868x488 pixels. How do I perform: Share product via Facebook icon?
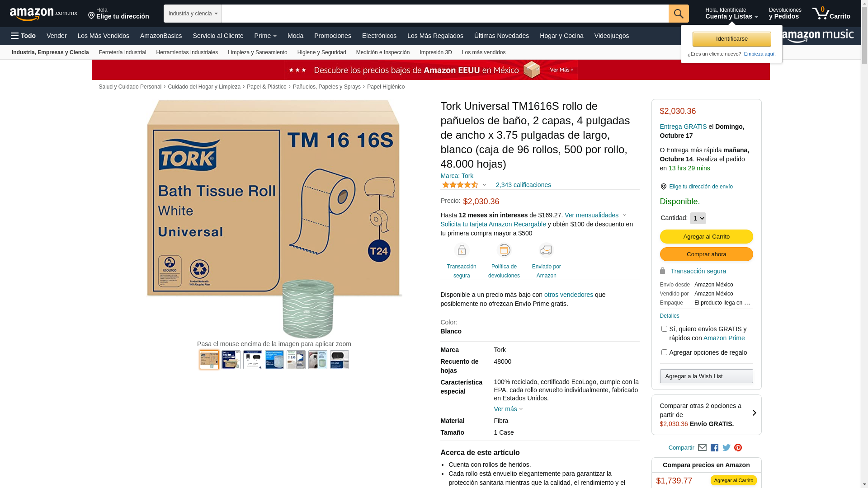[x=714, y=448]
